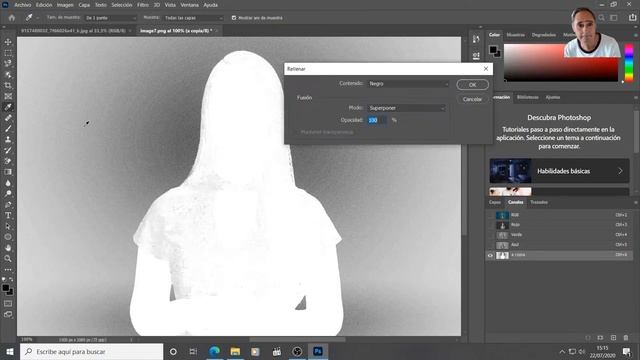Select the Ellipse shape tool
Screen dimensions: 640x360
pos(8,237)
